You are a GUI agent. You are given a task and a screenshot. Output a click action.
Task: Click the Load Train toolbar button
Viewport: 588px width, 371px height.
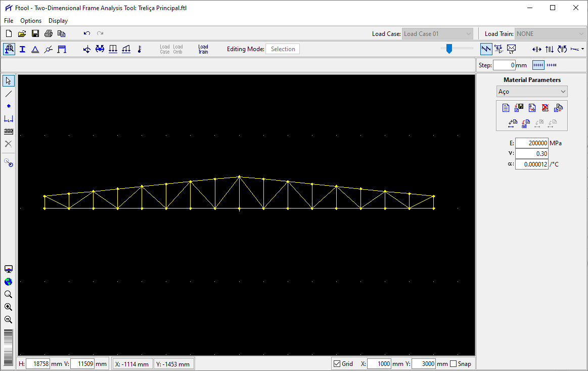tap(203, 49)
